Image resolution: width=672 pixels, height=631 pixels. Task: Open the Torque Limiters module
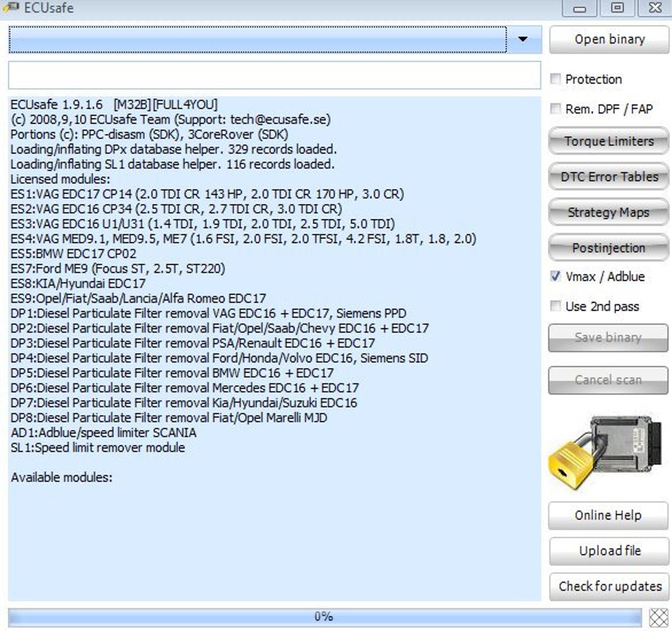[x=608, y=142]
